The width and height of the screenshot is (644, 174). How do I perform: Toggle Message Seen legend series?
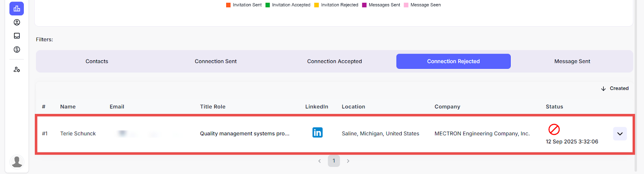(422, 5)
